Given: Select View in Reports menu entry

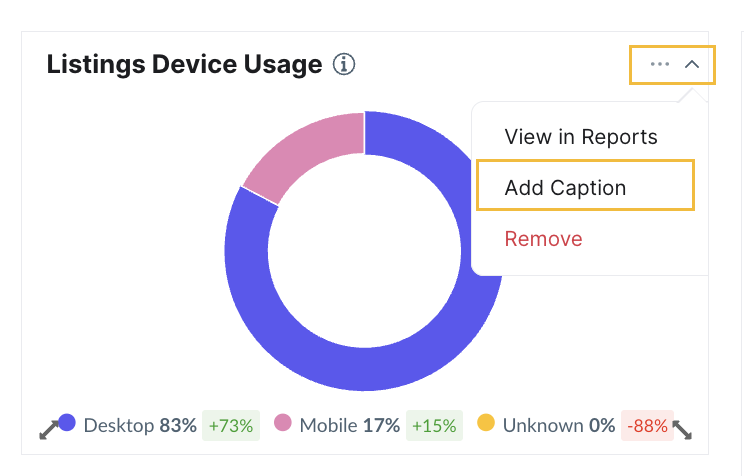Looking at the screenshot, I should tap(581, 137).
